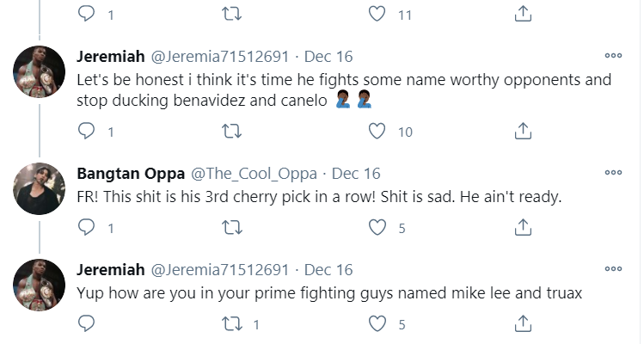644x344 pixels.
Task: Like Bangtan Oppa's tweet
Action: point(377,227)
